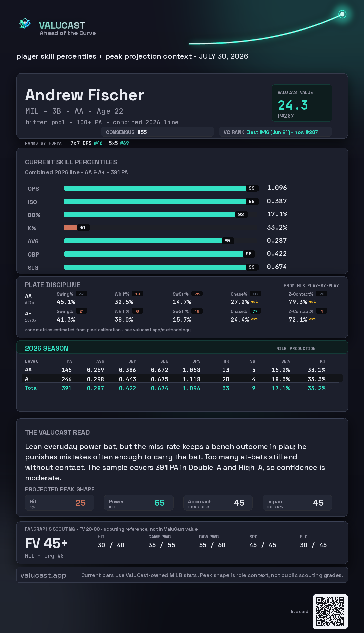Click the VC Rank best #46 badge
364x633 pixels.
pos(275,132)
